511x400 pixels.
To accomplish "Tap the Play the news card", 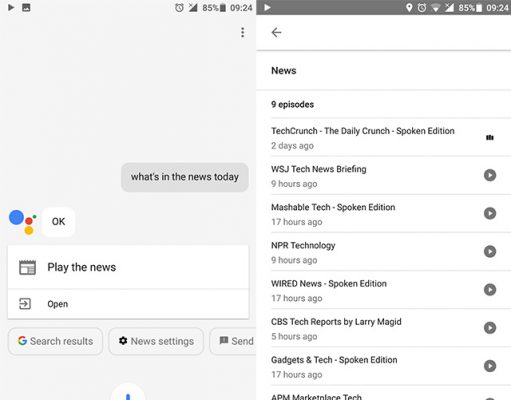I will click(x=128, y=267).
